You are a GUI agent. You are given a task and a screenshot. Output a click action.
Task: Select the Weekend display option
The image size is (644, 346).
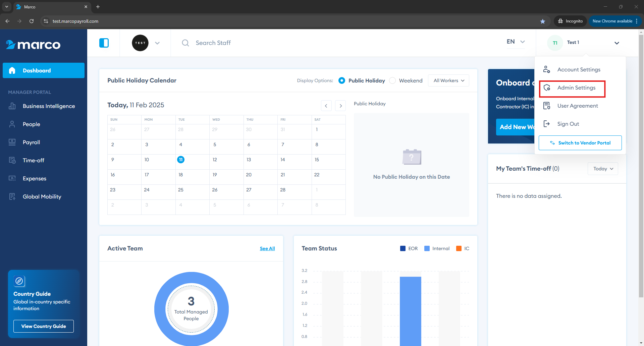point(393,80)
